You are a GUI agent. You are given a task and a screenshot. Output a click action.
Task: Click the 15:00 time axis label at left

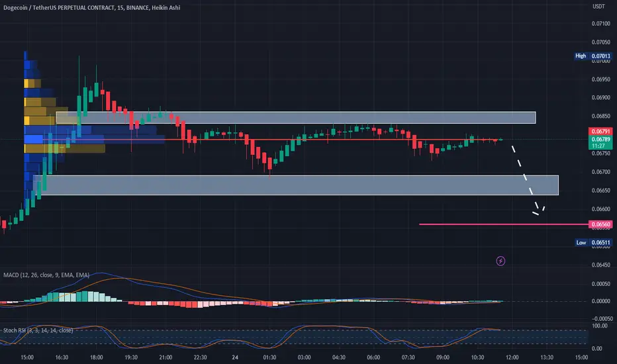(x=26, y=357)
